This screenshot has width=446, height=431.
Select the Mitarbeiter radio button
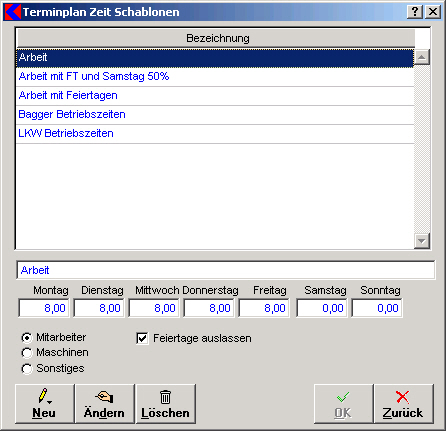(27, 338)
